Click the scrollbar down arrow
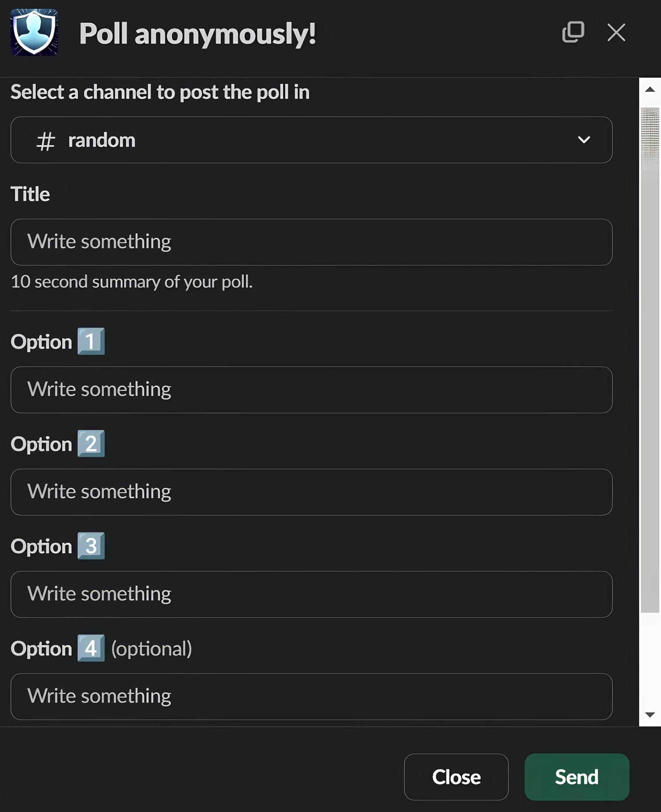The width and height of the screenshot is (661, 812). point(650,715)
